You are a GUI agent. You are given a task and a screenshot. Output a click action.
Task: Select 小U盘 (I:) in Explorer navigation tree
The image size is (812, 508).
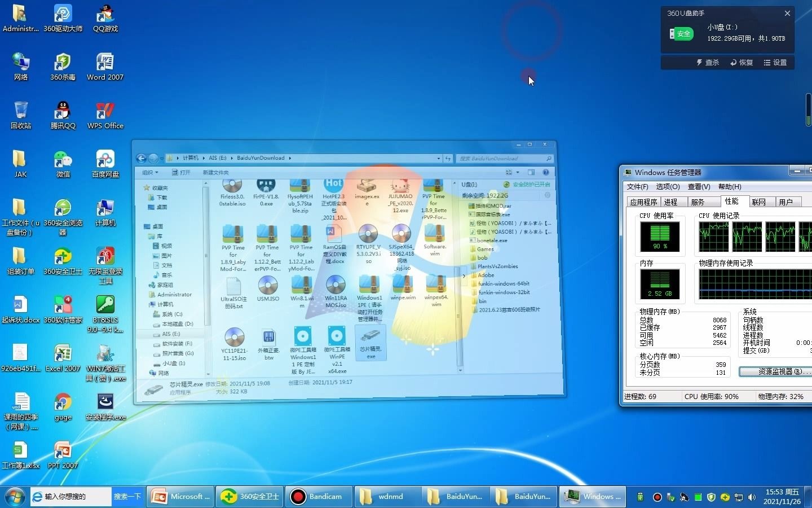tap(169, 363)
